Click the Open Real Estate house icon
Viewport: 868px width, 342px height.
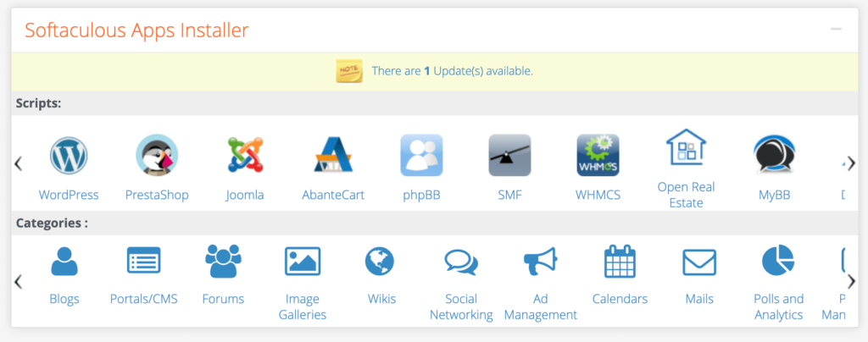[687, 147]
